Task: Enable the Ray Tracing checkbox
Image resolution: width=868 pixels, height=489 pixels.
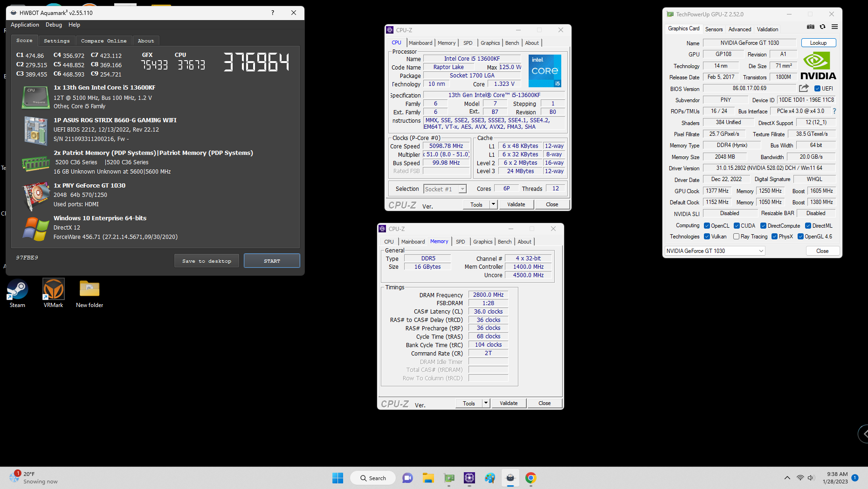Action: click(736, 237)
